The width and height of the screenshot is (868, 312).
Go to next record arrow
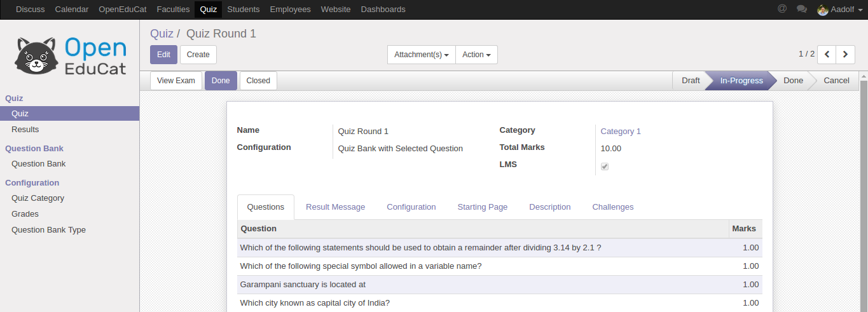(845, 55)
